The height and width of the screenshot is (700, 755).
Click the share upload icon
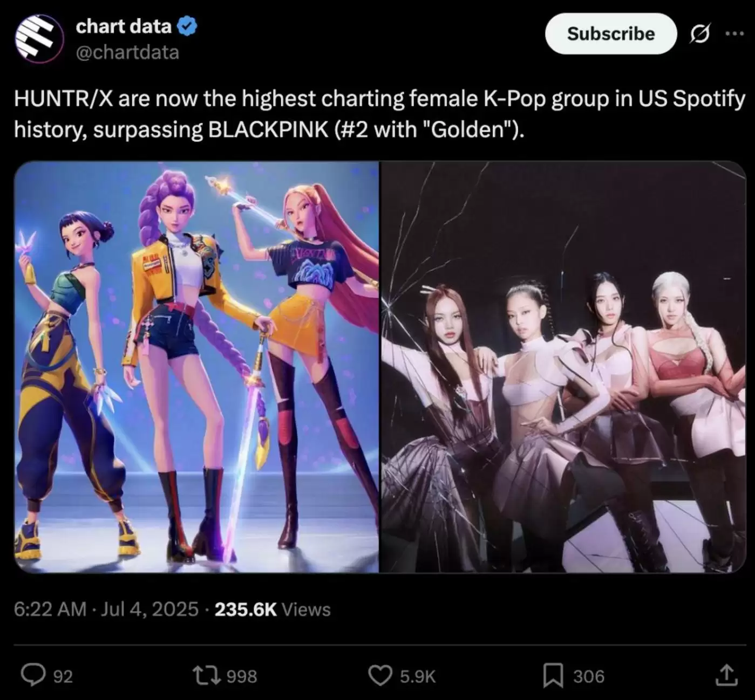click(726, 675)
